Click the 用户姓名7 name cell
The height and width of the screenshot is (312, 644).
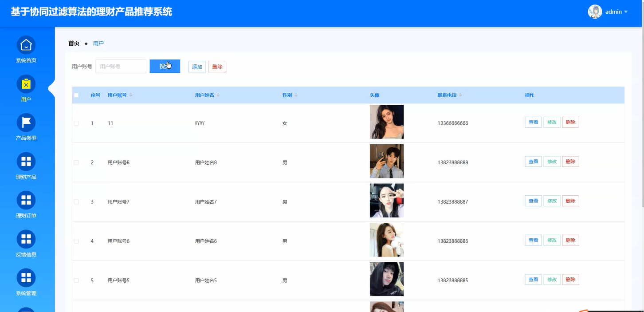point(206,202)
